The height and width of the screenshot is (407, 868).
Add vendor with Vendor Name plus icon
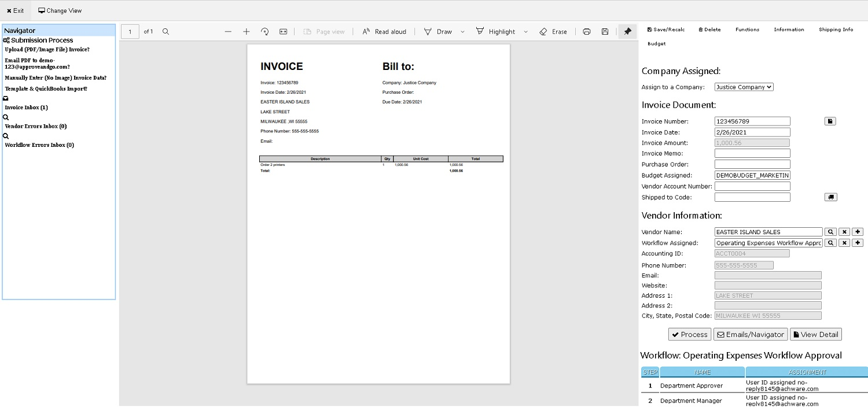click(x=858, y=232)
